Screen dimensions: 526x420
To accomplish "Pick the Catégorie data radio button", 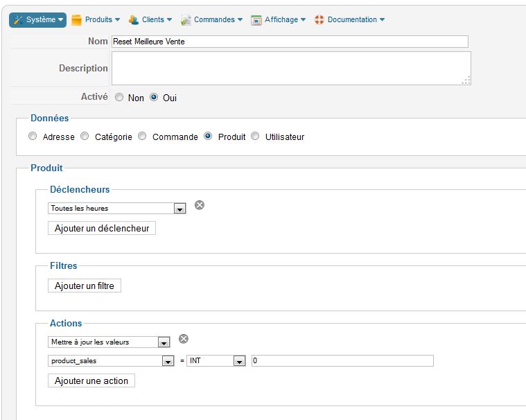I will pyautogui.click(x=85, y=136).
